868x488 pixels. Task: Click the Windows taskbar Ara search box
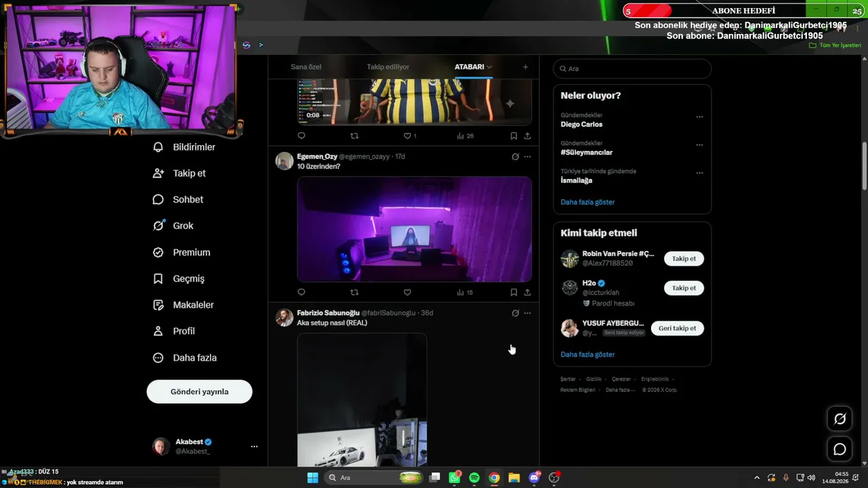point(374,478)
